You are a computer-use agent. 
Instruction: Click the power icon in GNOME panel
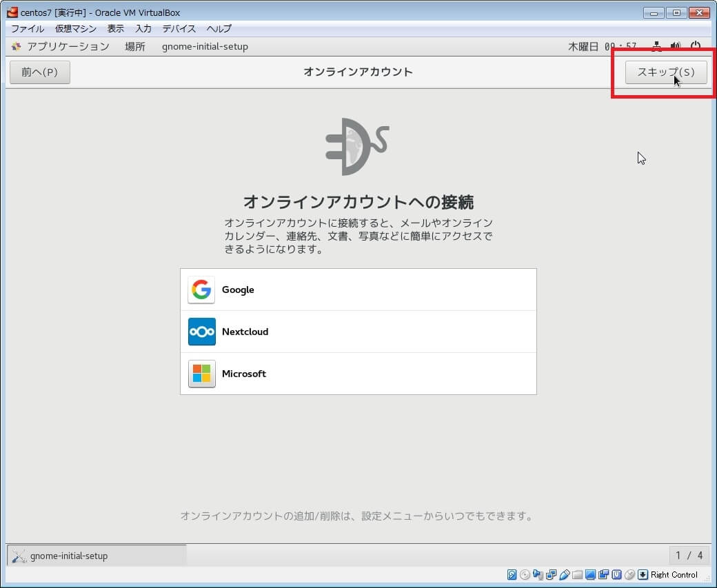tap(695, 47)
